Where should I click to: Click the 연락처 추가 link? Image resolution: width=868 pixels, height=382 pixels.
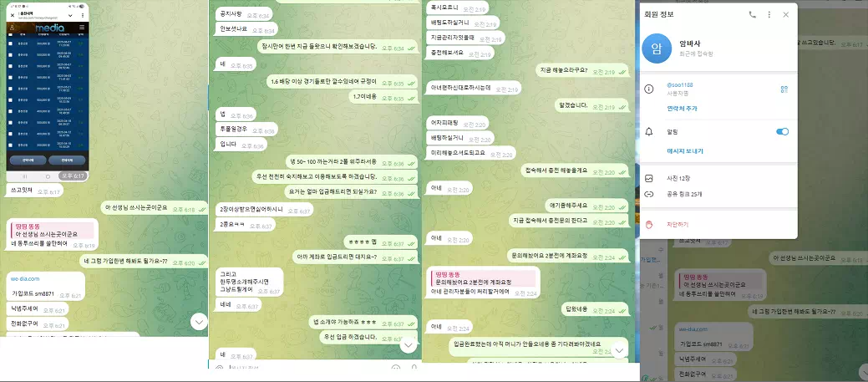pyautogui.click(x=682, y=109)
